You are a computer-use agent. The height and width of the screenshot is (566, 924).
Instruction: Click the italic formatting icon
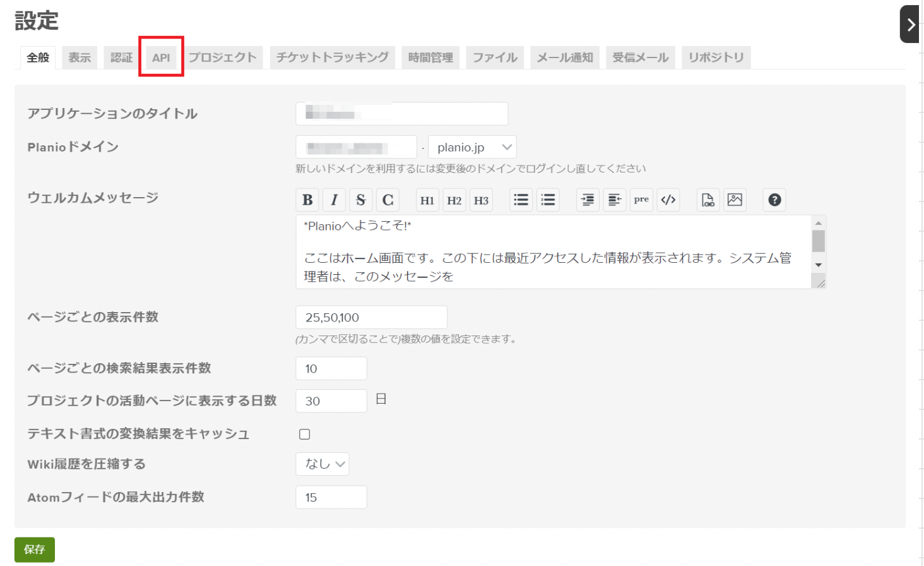click(x=334, y=200)
